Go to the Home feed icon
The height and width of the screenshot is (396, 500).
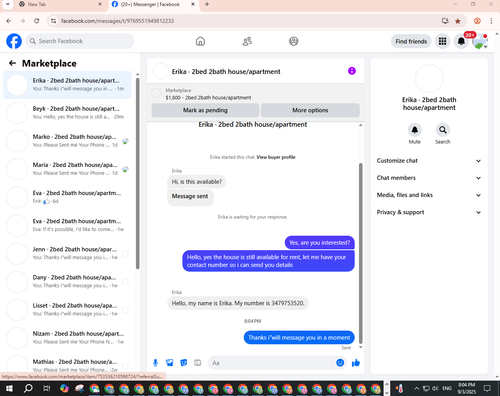(200, 41)
